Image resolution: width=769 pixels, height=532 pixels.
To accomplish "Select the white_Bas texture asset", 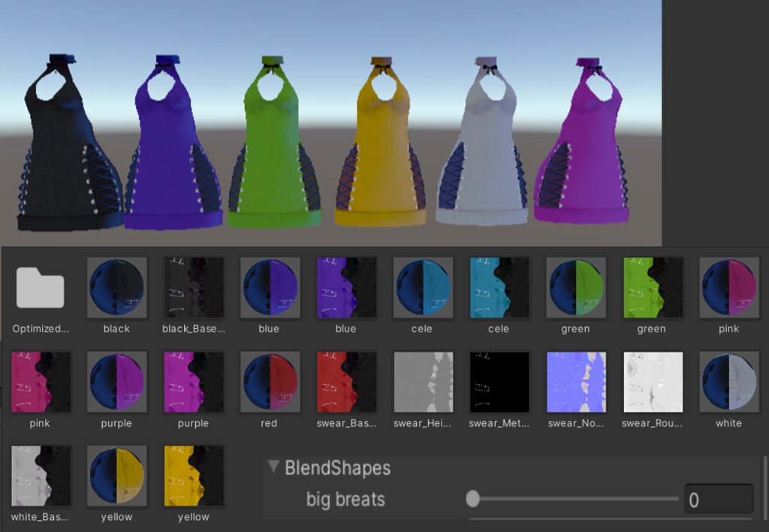I will click(x=41, y=476).
